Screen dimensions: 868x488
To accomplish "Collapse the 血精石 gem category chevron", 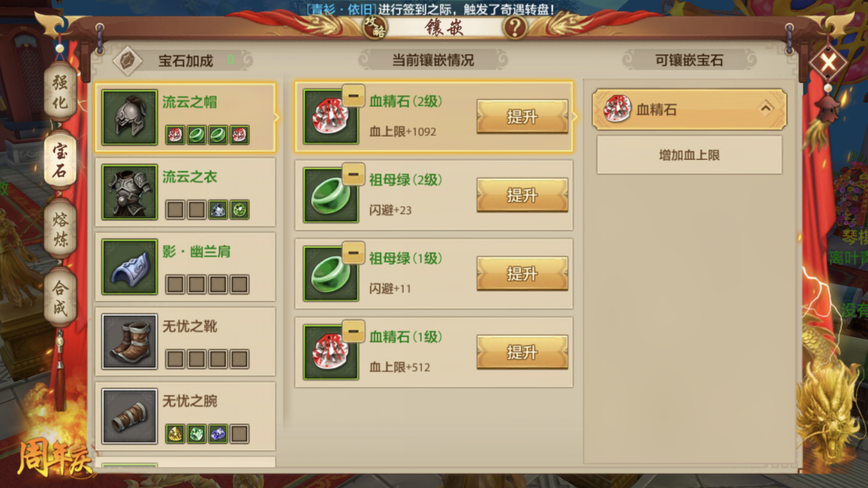I will coord(765,109).
